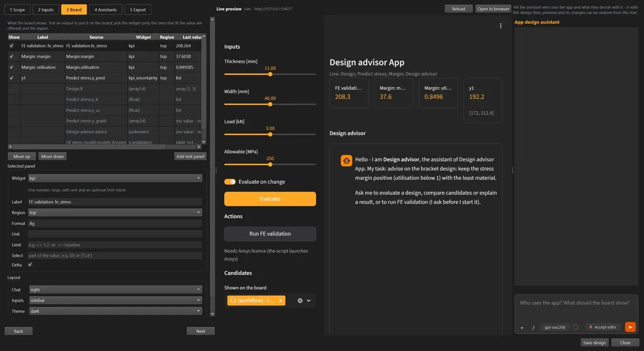
Task: Click the Select input field
Action: (115, 255)
